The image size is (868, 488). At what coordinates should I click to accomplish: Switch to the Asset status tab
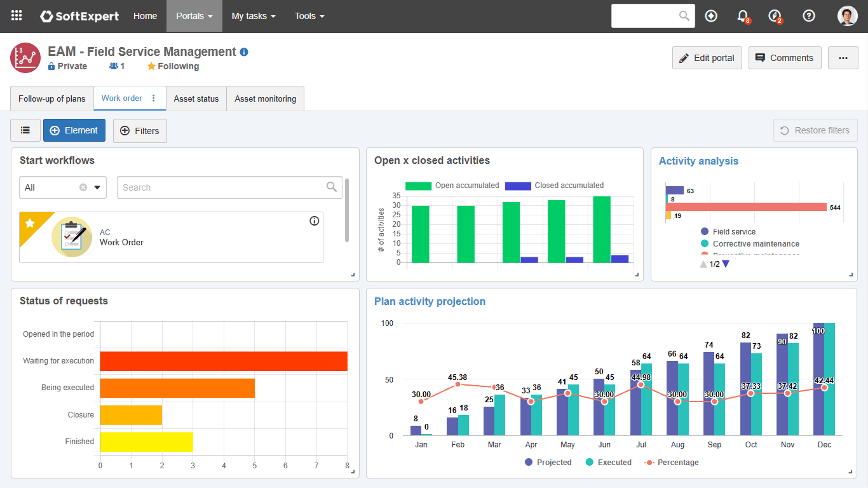click(196, 98)
